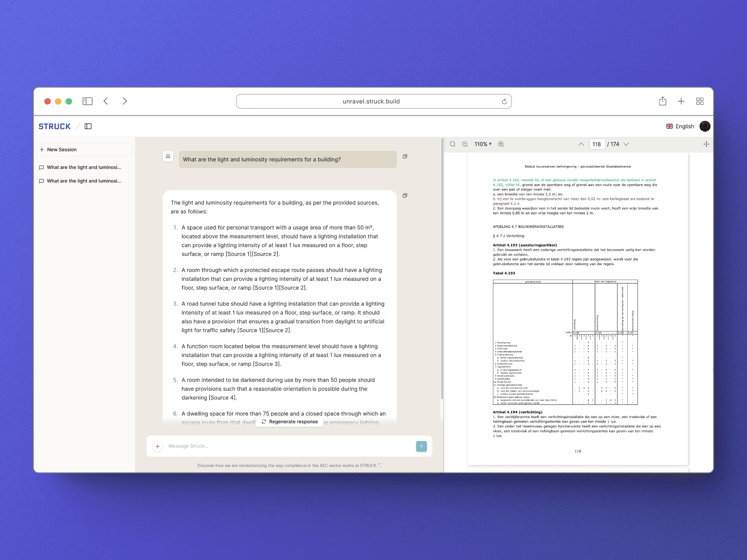Toggle the browser sidebar button
Viewport: 747px width, 560px height.
pos(87,101)
